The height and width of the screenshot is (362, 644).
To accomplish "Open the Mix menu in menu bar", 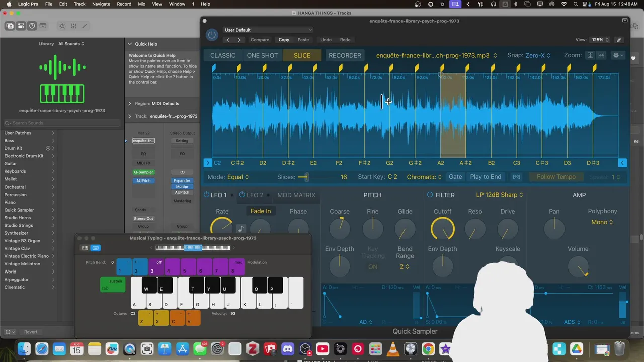I will pyautogui.click(x=142, y=4).
